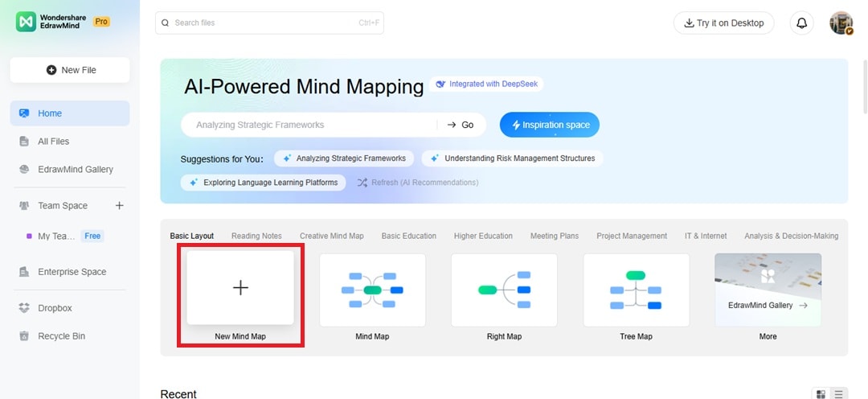The height and width of the screenshot is (399, 868).
Task: Open the Home section in sidebar
Action: [x=70, y=113]
